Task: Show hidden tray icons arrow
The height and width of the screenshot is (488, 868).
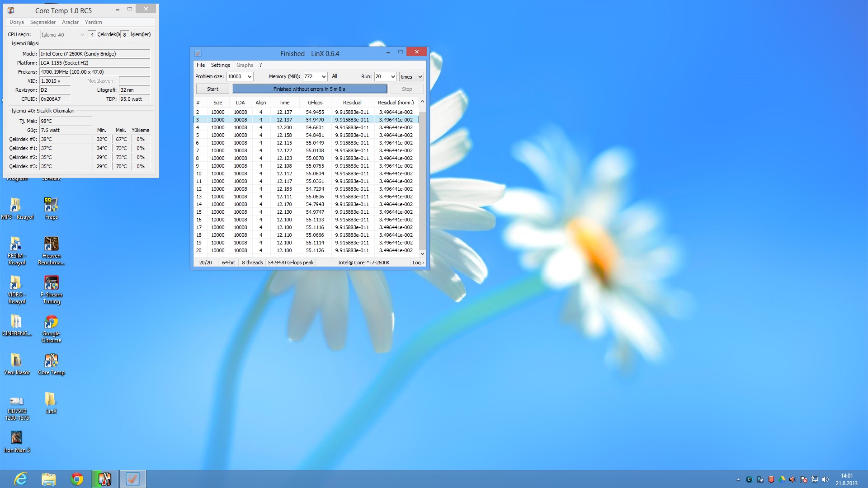Action: coord(738,479)
